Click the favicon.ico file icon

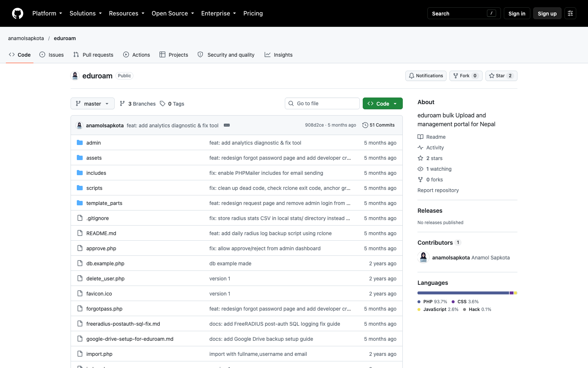80,293
